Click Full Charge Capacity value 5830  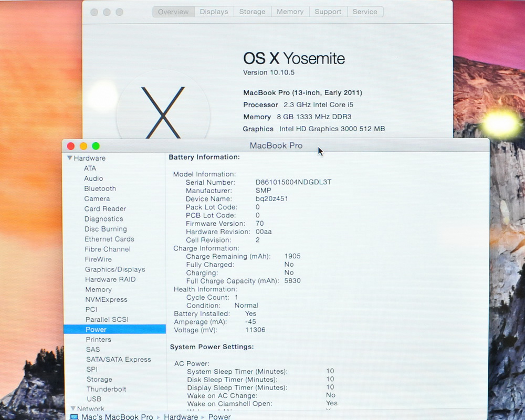coord(292,281)
